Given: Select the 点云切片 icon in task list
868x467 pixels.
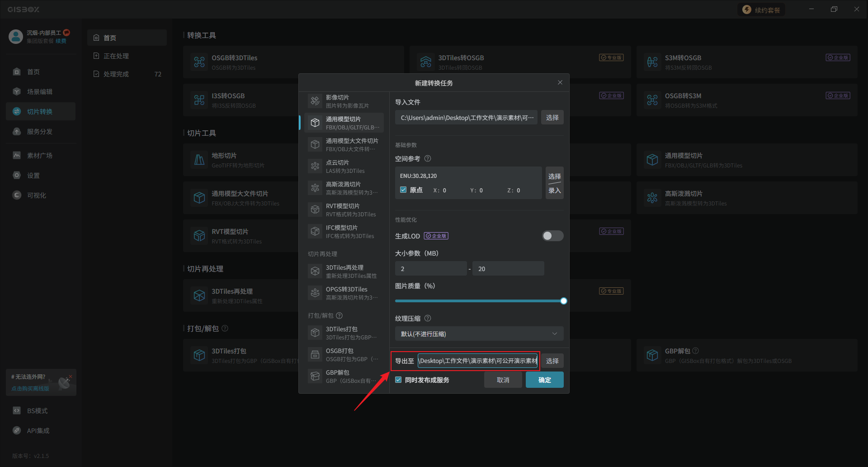Looking at the screenshot, I should click(315, 166).
